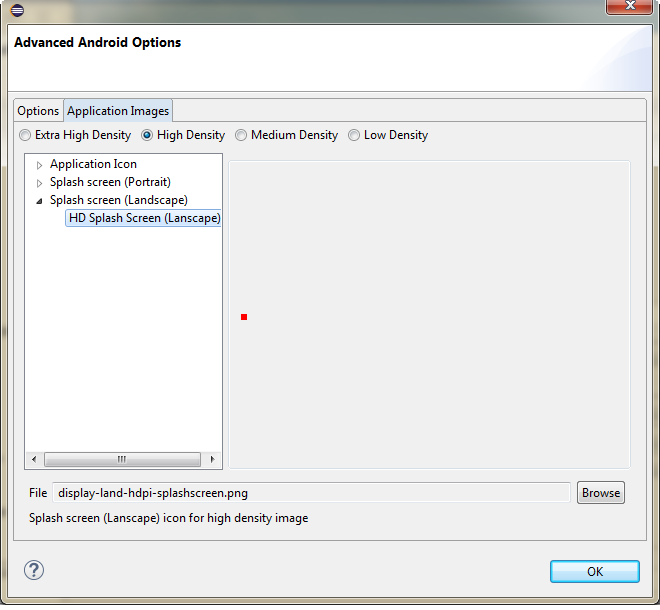
Task: Close the Advanced Android Options dialog
Action: 629,6
